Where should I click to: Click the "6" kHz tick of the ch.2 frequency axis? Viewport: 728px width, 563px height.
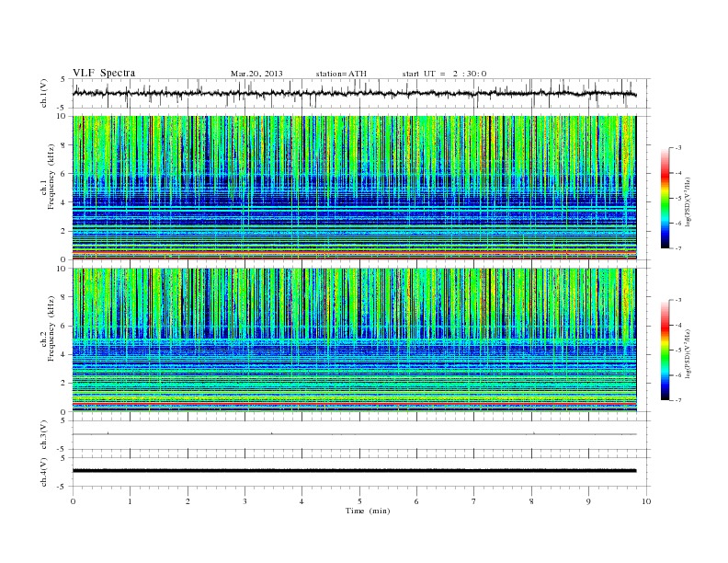[63, 326]
